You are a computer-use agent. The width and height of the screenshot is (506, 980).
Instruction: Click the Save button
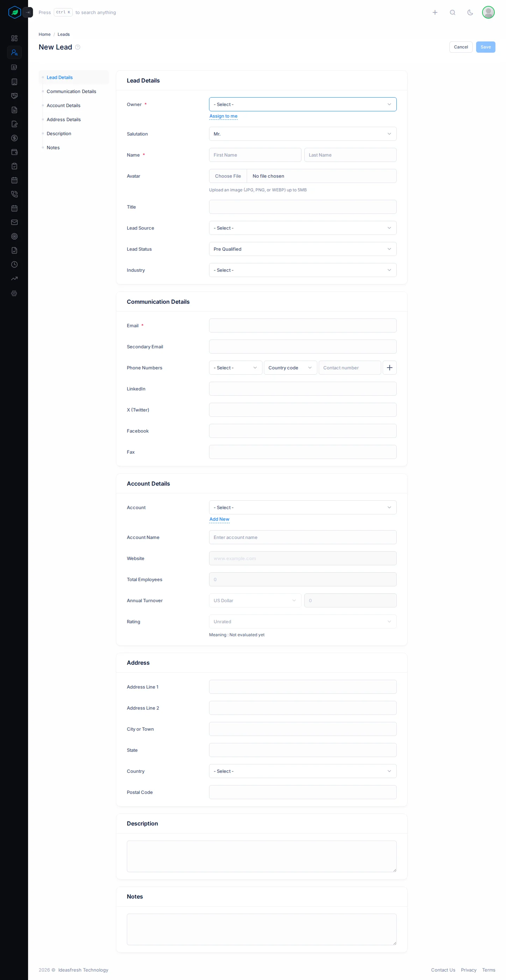[x=485, y=47]
